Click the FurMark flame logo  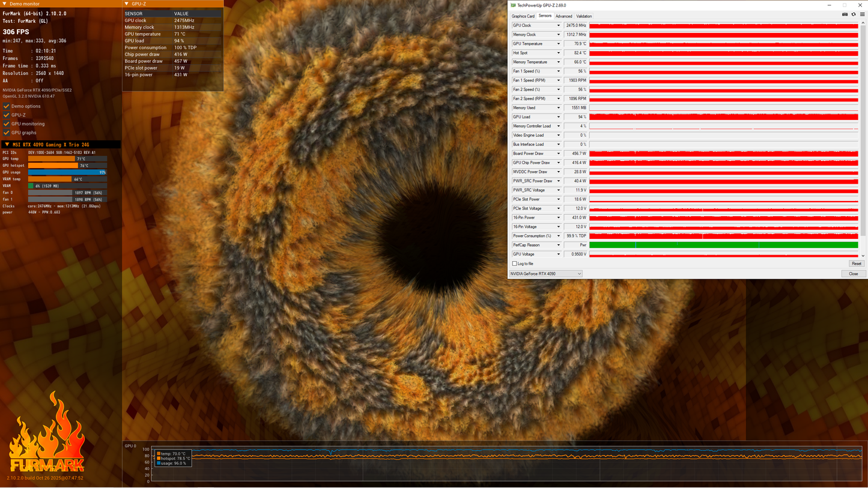click(x=47, y=432)
